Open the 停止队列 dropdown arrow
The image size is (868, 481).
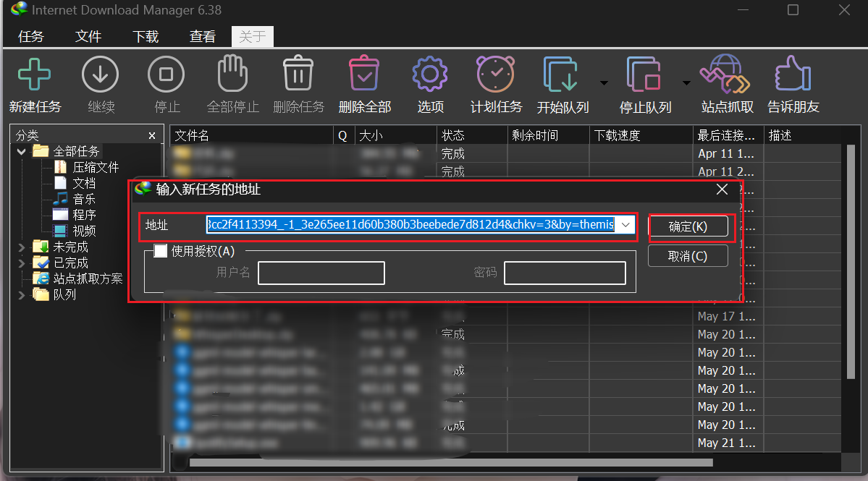click(x=686, y=83)
